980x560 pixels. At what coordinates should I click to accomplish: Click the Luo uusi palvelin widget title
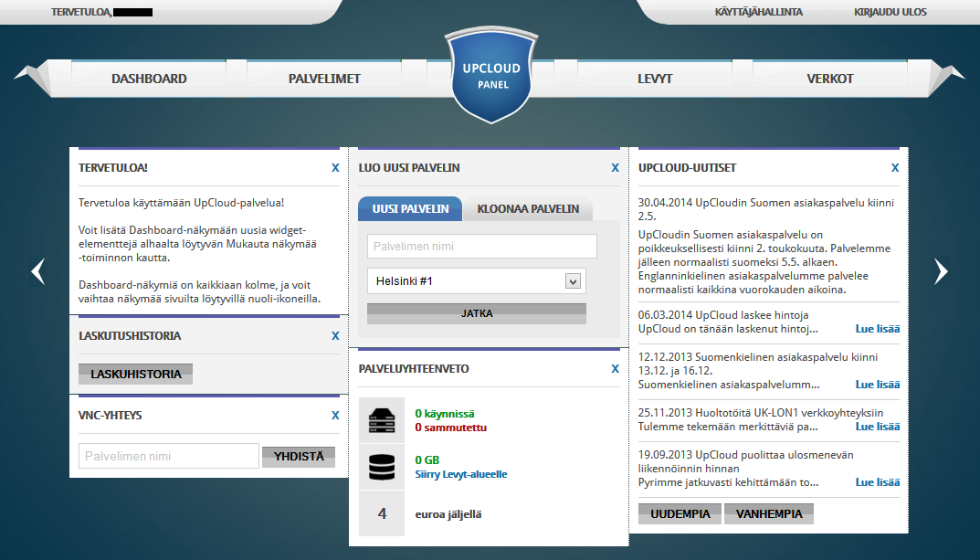[x=409, y=167]
